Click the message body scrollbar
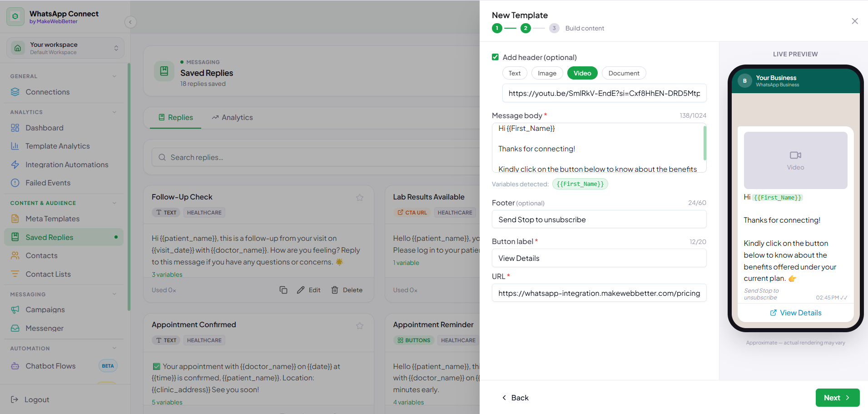 point(704,143)
